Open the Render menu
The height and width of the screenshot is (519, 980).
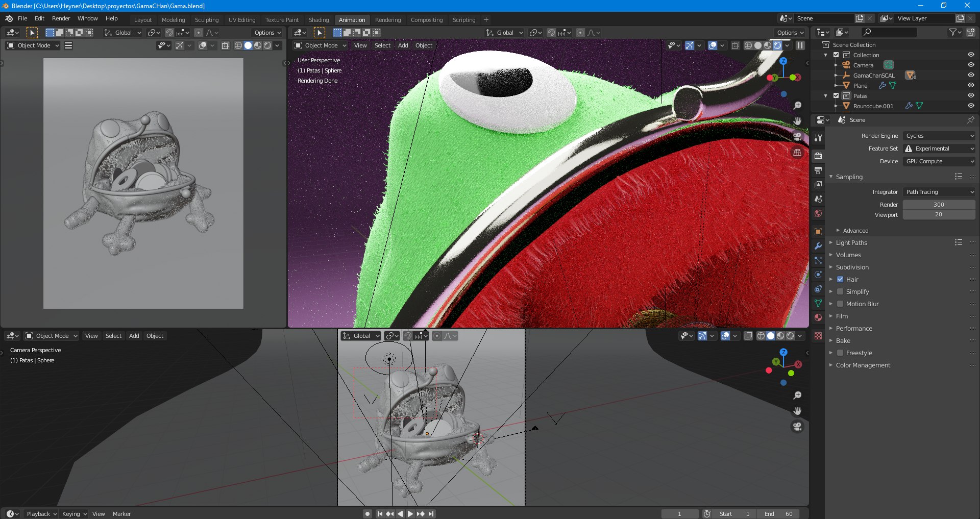click(61, 18)
